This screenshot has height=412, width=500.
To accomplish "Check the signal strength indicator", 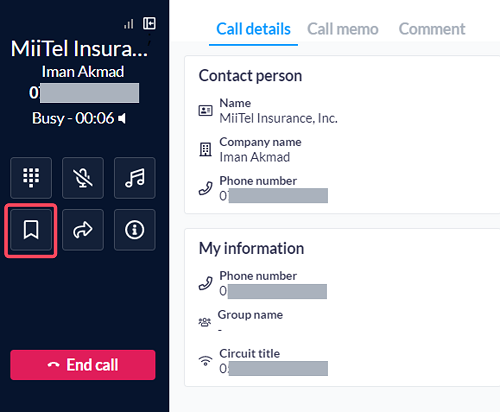I will (x=129, y=24).
